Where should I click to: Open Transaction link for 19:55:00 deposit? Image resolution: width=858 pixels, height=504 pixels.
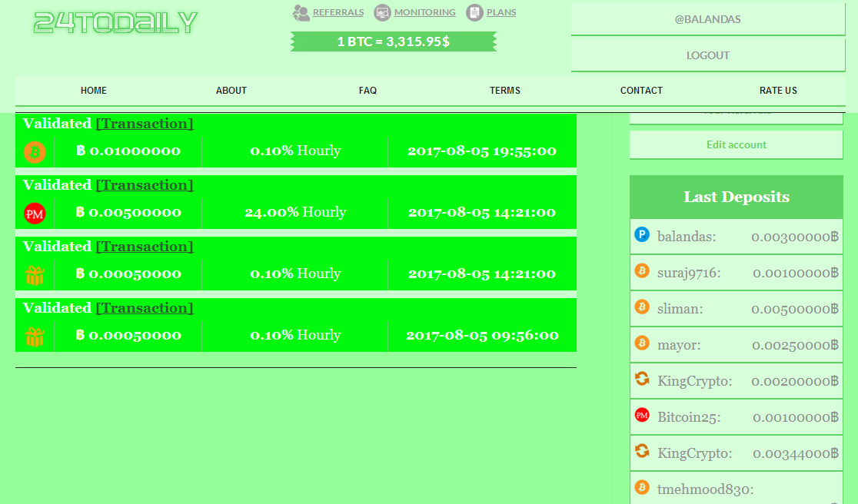tap(145, 124)
